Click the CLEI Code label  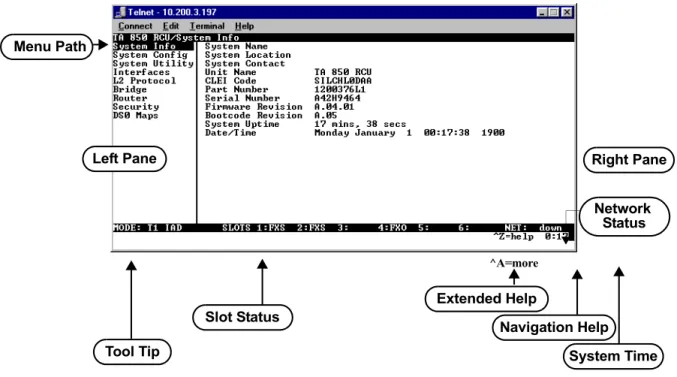point(231,81)
